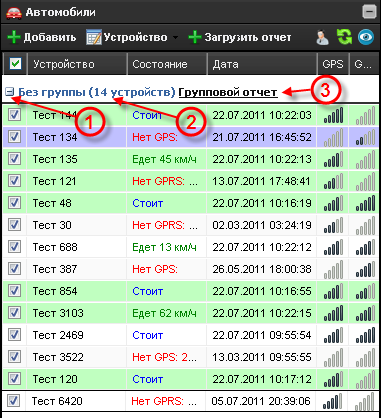
Task: Select device name Тест 6420
Action: [57, 401]
